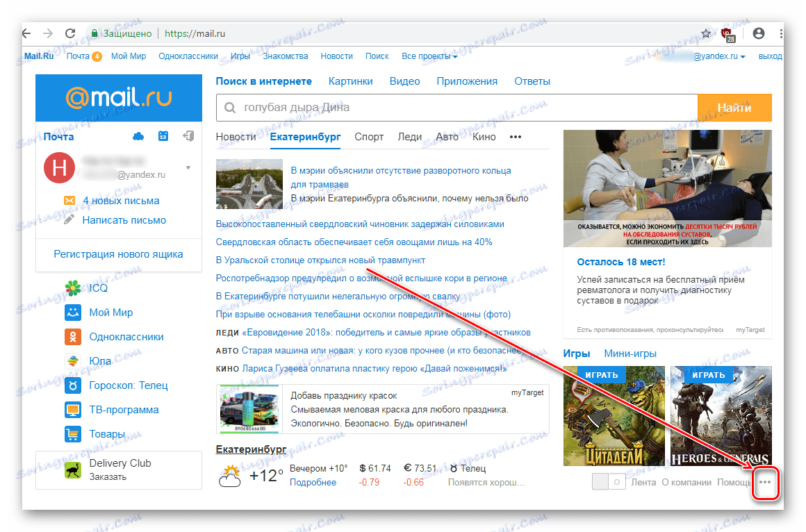Open the tram ring news thumbnail
The width and height of the screenshot is (806, 532).
pos(249,184)
